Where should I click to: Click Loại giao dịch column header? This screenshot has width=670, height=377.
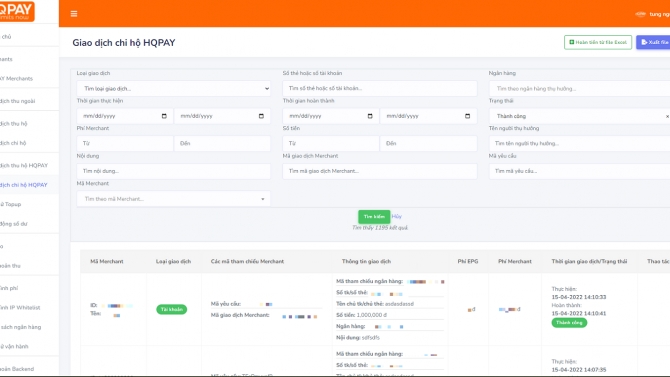click(x=173, y=262)
